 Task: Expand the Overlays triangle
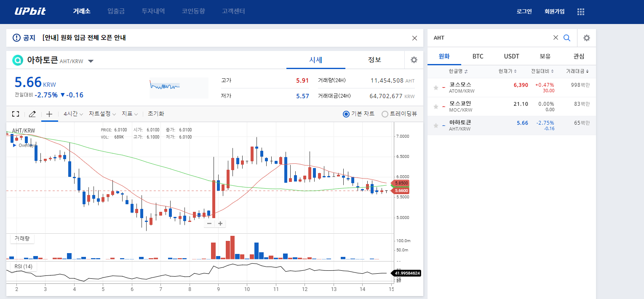(x=14, y=145)
